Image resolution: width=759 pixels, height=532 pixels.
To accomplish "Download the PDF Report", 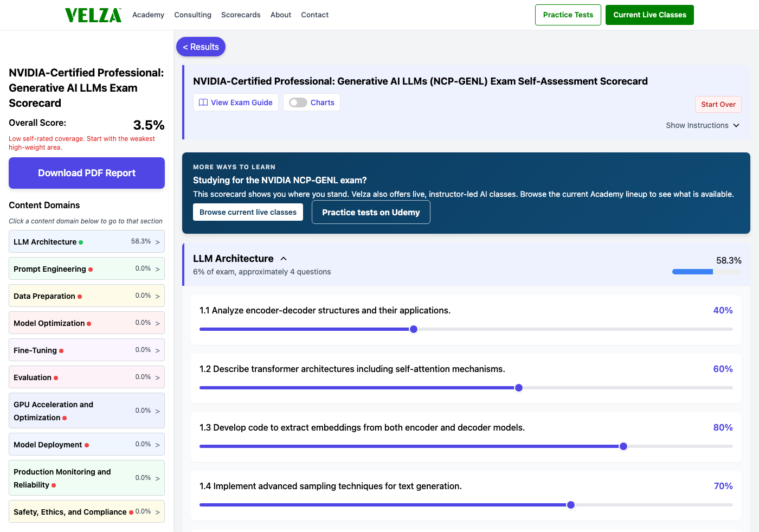I will click(87, 173).
